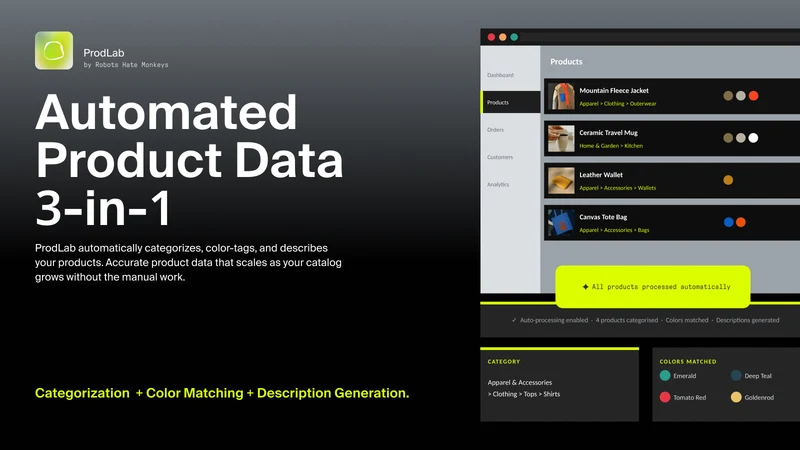Image resolution: width=800 pixels, height=450 pixels.
Task: Click the checkmark beside Auto-processing enabled
Action: [x=514, y=320]
